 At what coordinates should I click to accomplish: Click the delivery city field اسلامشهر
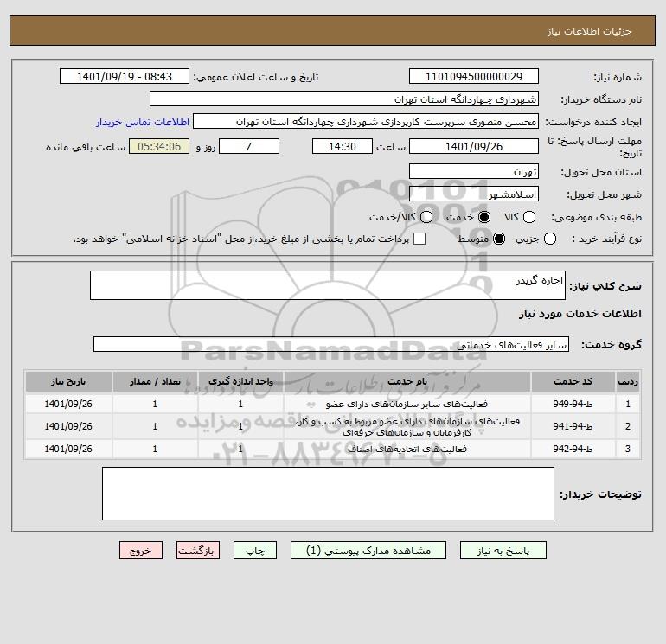474,194
